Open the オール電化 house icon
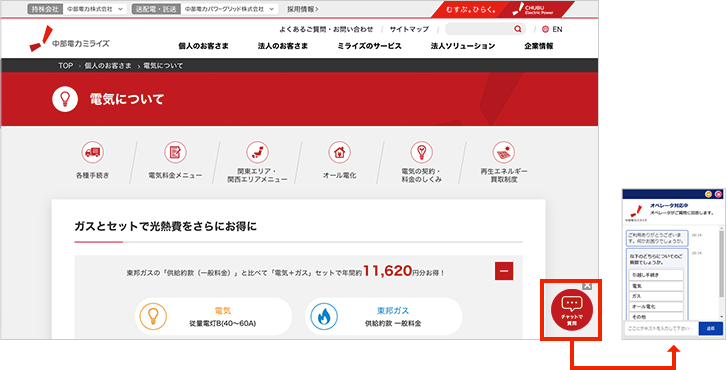 339,152
